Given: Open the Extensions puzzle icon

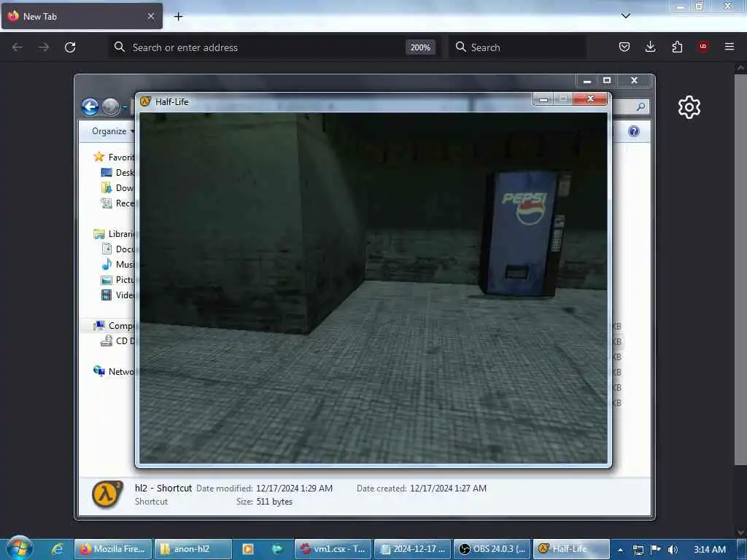Looking at the screenshot, I should (677, 47).
